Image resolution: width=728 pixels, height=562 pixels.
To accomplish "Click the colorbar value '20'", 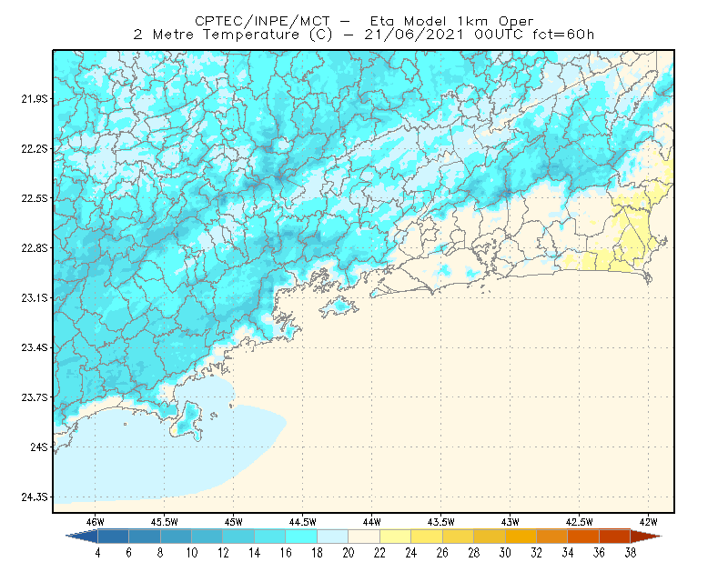I will (349, 553).
